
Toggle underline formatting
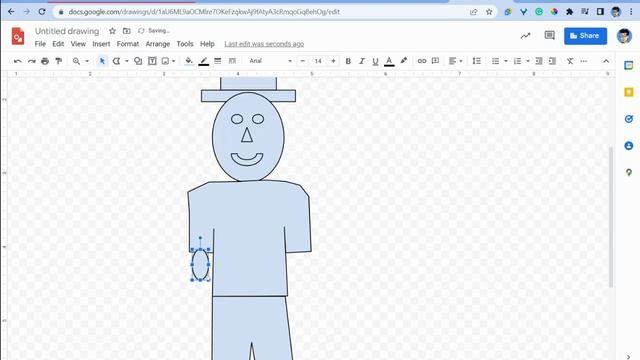375,61
